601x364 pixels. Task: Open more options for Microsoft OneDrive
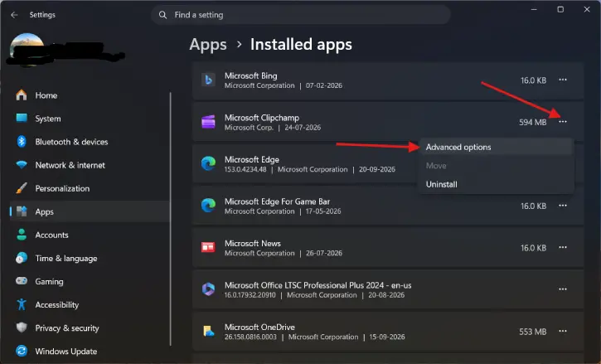[563, 331]
